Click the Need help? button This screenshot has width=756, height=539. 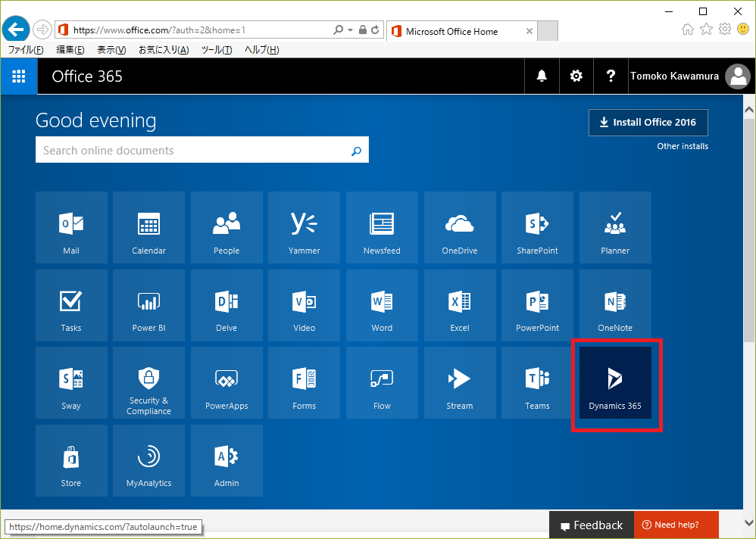coord(676,525)
